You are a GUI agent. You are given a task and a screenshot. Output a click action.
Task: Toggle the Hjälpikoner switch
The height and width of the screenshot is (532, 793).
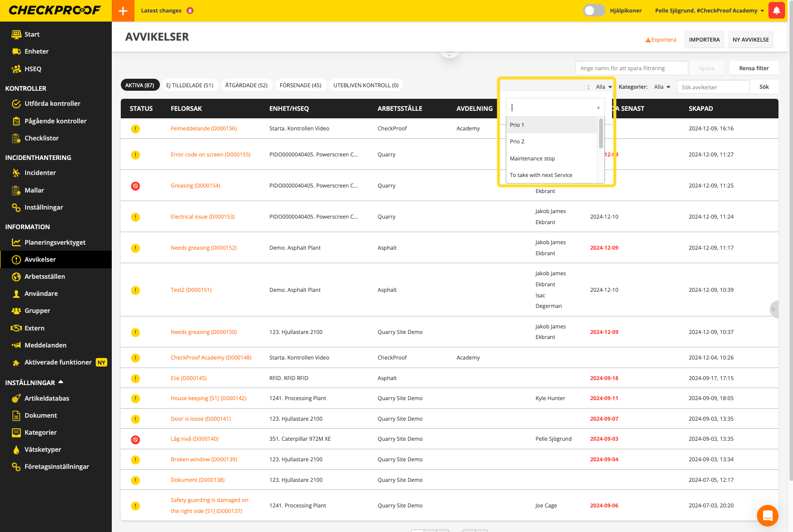point(593,11)
